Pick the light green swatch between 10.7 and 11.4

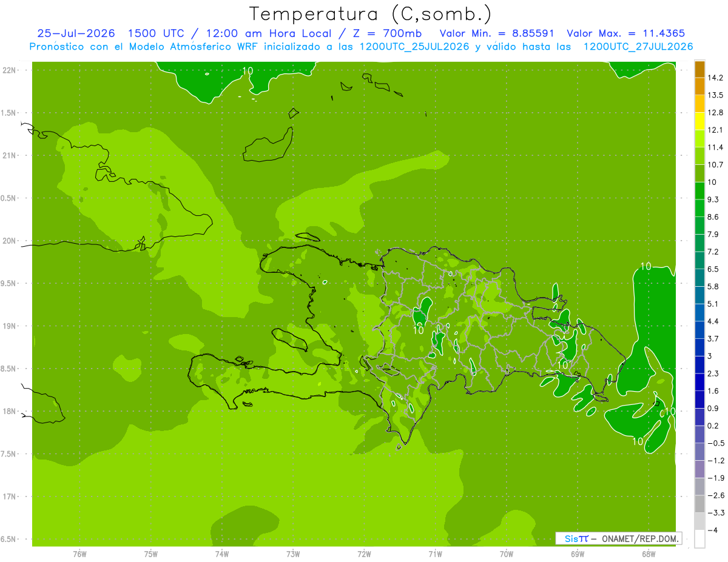coord(699,156)
